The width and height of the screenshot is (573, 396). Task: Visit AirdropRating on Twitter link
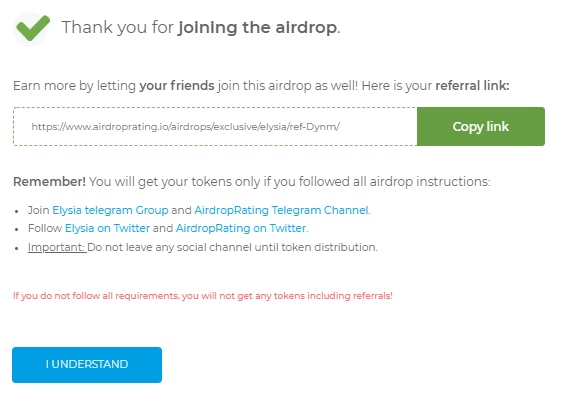tap(241, 228)
